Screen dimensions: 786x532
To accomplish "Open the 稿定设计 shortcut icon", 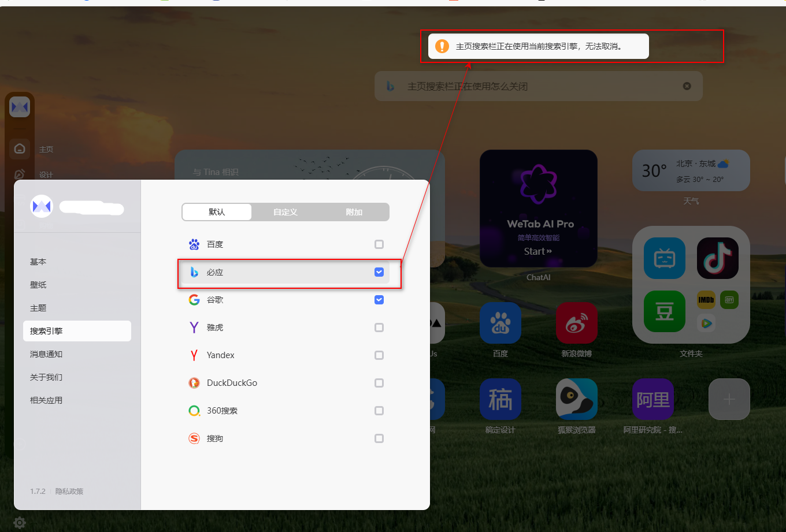I will 500,399.
